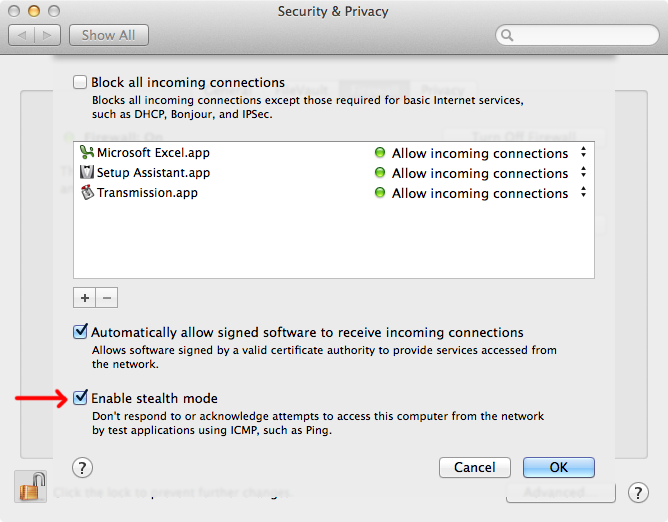Click the Cancel button
The width and height of the screenshot is (668, 522).
click(x=474, y=467)
